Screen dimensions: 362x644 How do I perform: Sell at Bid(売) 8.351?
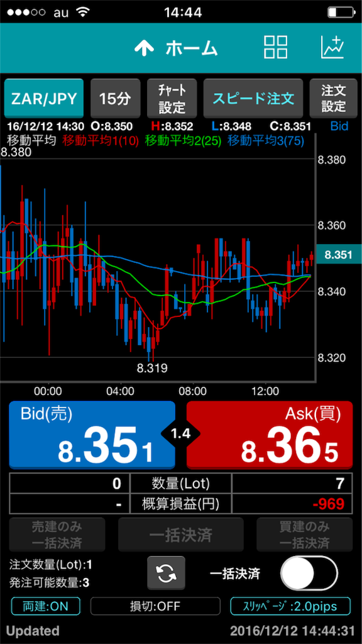click(x=92, y=435)
